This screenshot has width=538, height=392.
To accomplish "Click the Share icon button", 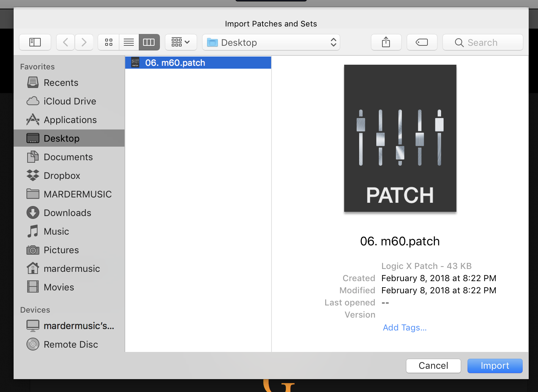I will point(386,43).
